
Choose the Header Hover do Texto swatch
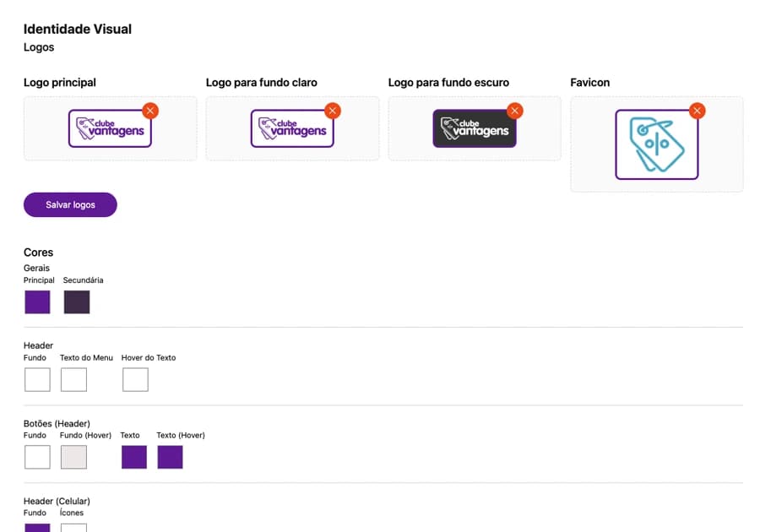point(135,379)
